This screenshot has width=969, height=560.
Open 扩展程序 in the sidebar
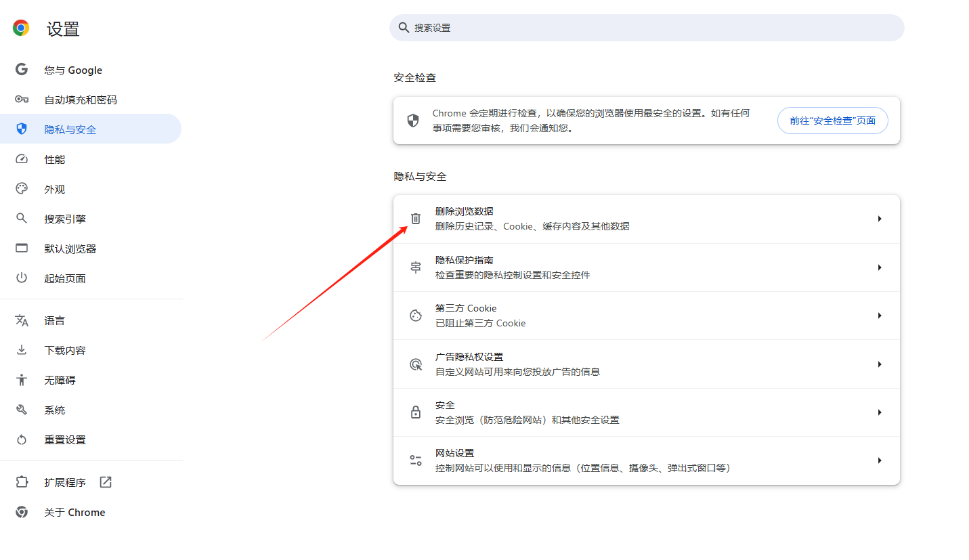click(91, 482)
